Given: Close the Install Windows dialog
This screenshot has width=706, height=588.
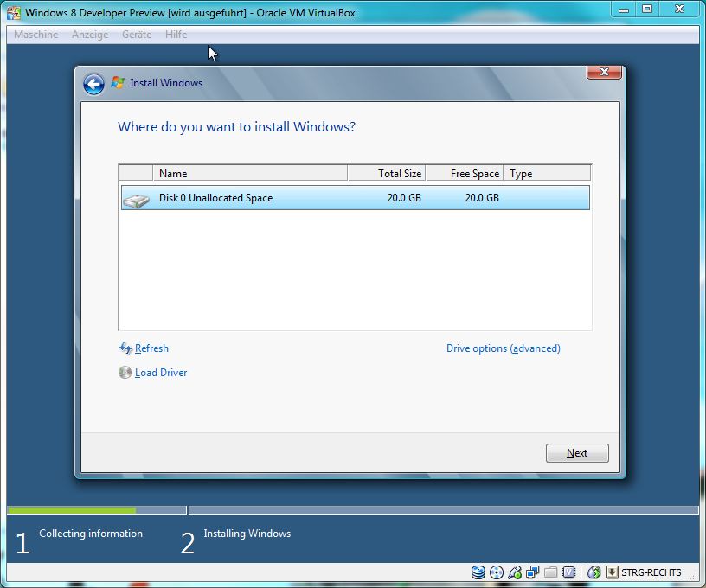Looking at the screenshot, I should 604,72.
